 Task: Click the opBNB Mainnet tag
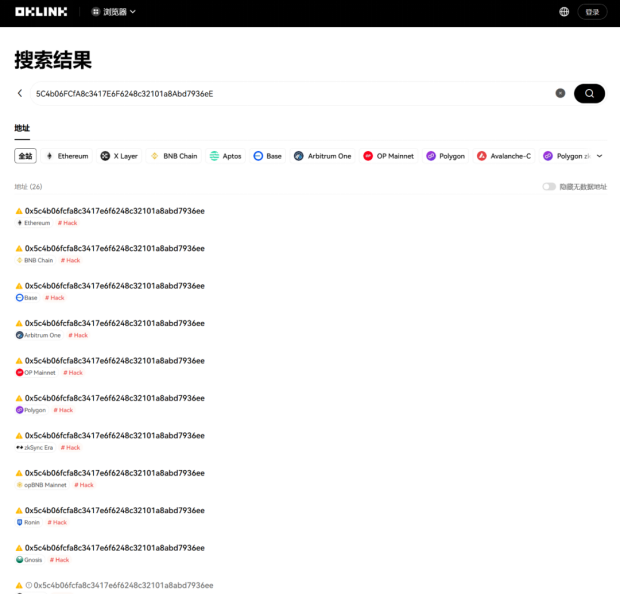(x=42, y=485)
